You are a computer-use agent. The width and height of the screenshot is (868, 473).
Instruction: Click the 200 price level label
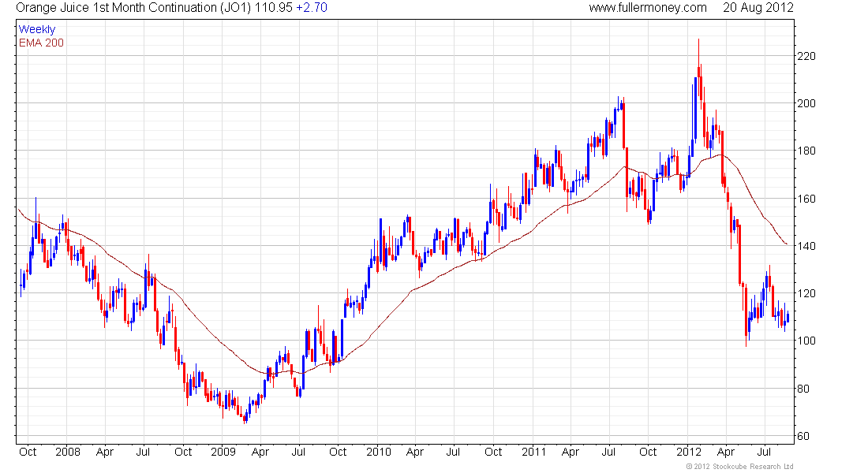coord(806,103)
